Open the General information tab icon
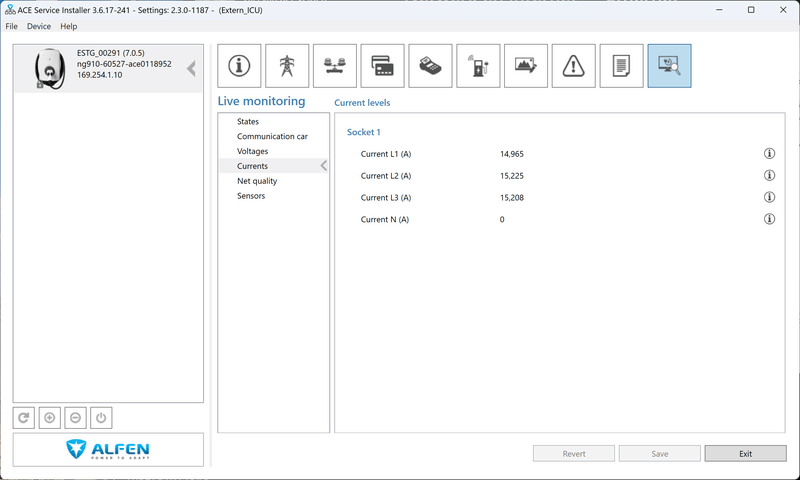The height and width of the screenshot is (480, 800). coord(239,66)
